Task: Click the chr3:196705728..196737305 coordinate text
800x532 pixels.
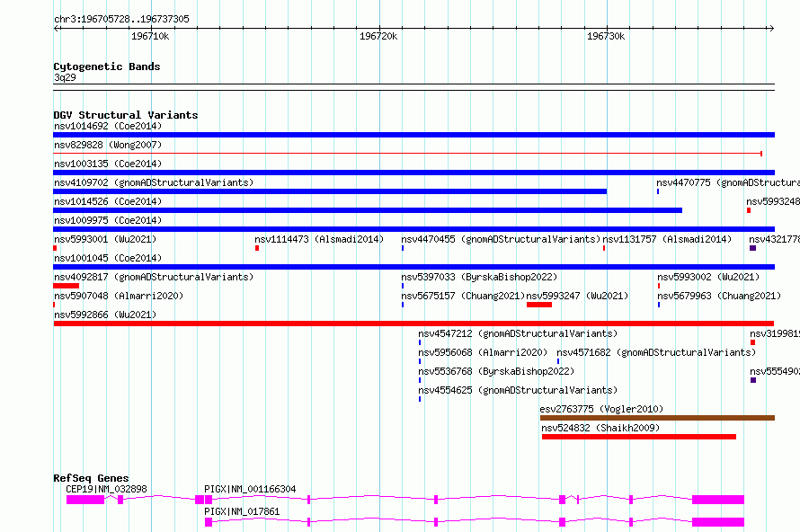Action: coord(121,19)
